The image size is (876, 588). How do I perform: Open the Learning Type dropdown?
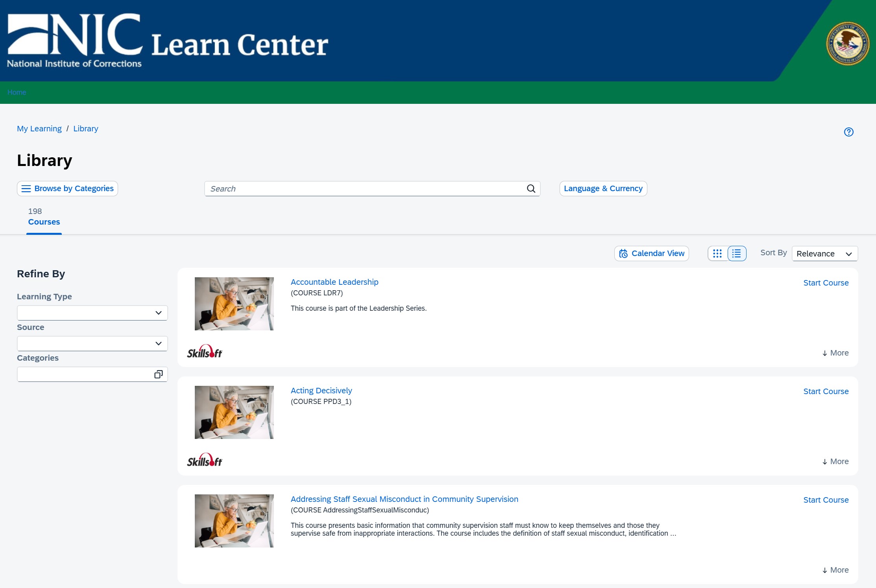(x=92, y=312)
